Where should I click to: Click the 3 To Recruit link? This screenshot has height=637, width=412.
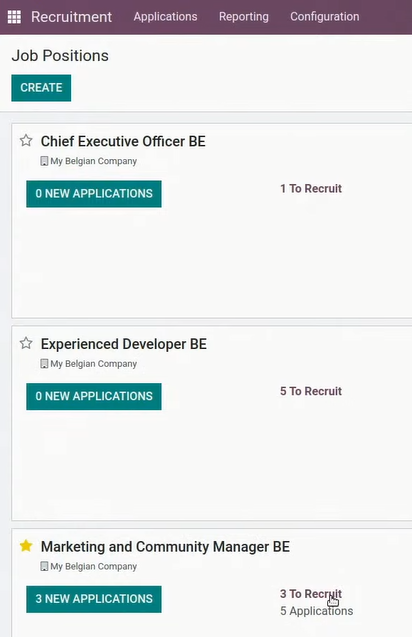[x=311, y=594]
